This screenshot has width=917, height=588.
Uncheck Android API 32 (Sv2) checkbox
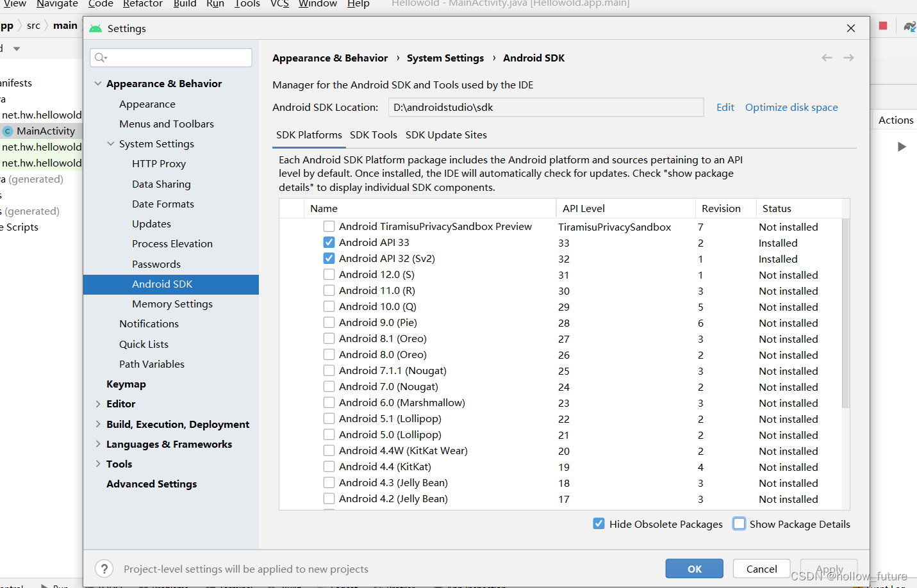click(x=329, y=258)
